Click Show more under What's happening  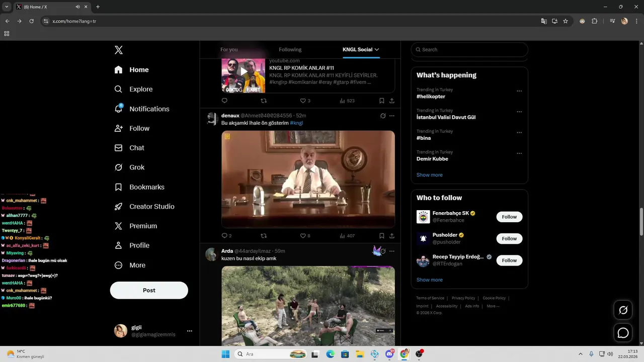point(430,175)
